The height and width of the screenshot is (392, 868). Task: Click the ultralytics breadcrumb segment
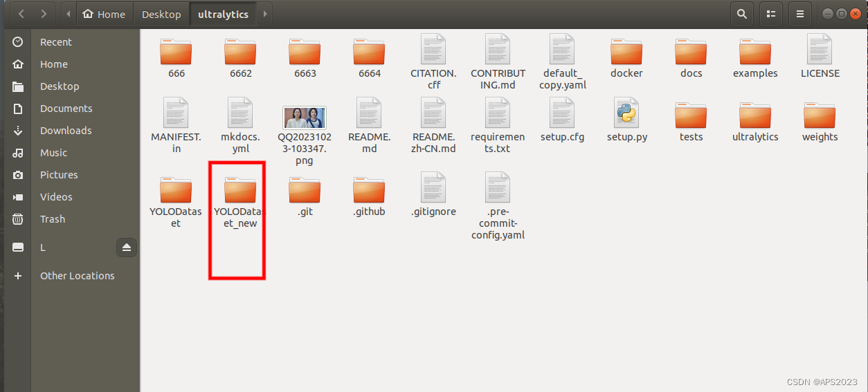(223, 14)
